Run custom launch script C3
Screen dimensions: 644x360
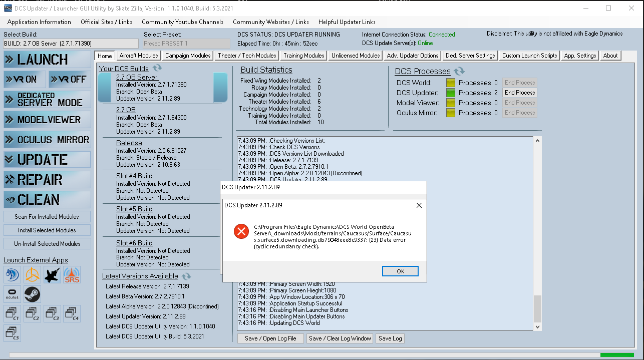[52, 314]
